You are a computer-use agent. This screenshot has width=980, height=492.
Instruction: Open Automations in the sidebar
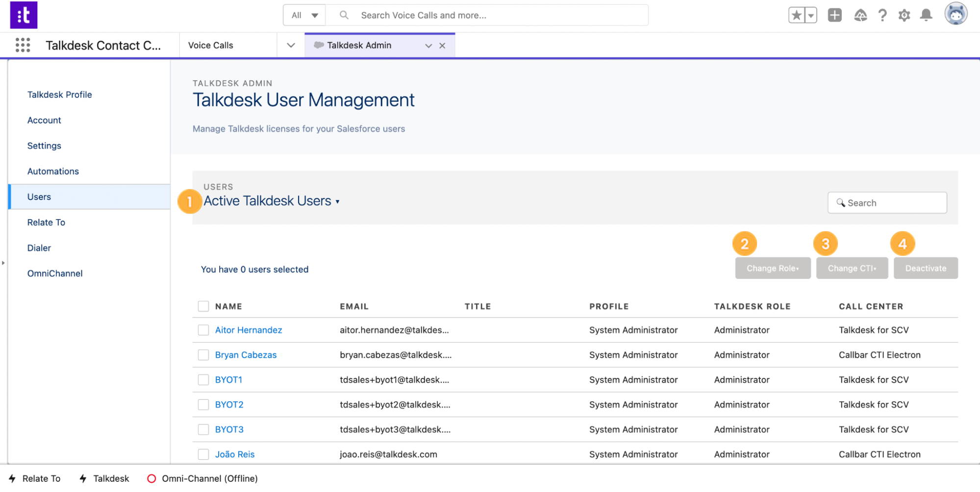click(x=53, y=171)
